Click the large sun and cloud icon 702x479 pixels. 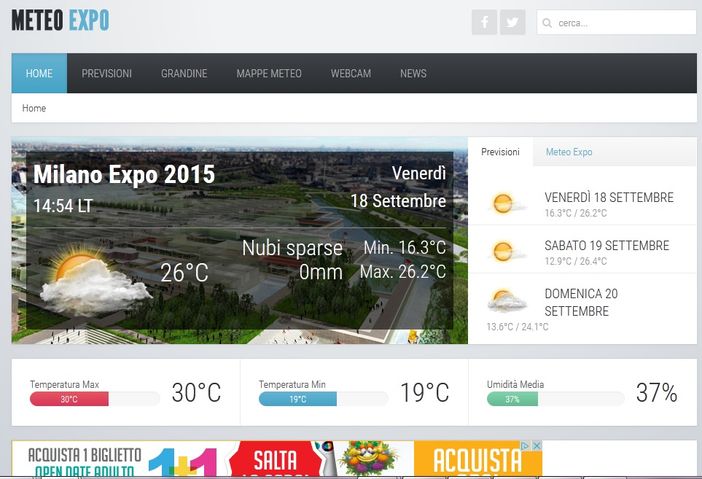click(95, 280)
